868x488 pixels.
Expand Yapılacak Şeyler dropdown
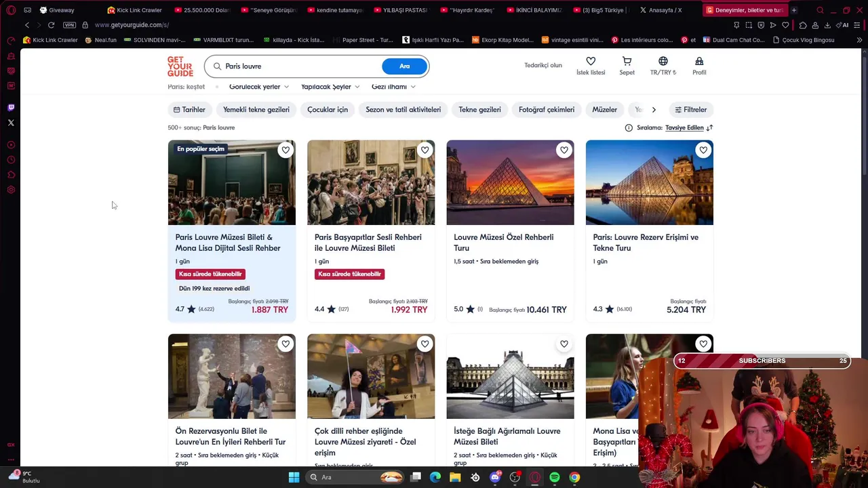coord(330,87)
